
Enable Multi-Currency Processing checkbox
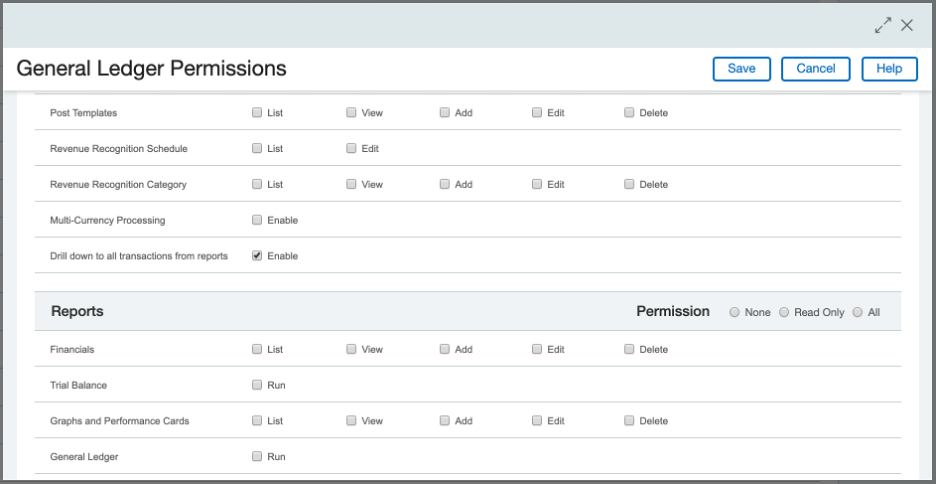coord(257,220)
